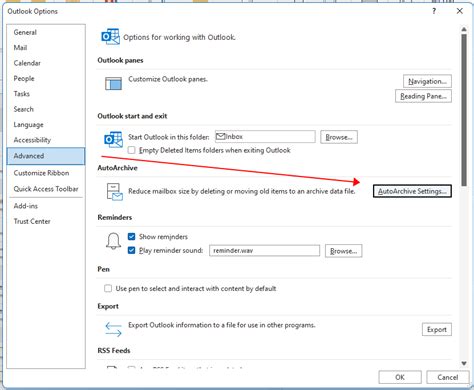Screen dimensions: 474x390
Task: Enable Empty Deleted Items folders on exit
Action: click(x=132, y=150)
